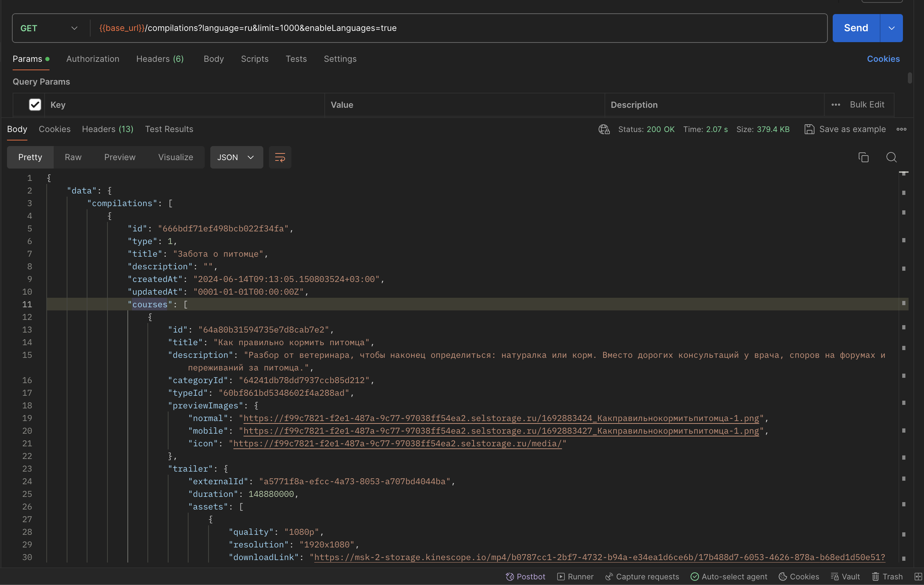Open the JSON format dropdown
This screenshot has height=585, width=924.
[236, 157]
